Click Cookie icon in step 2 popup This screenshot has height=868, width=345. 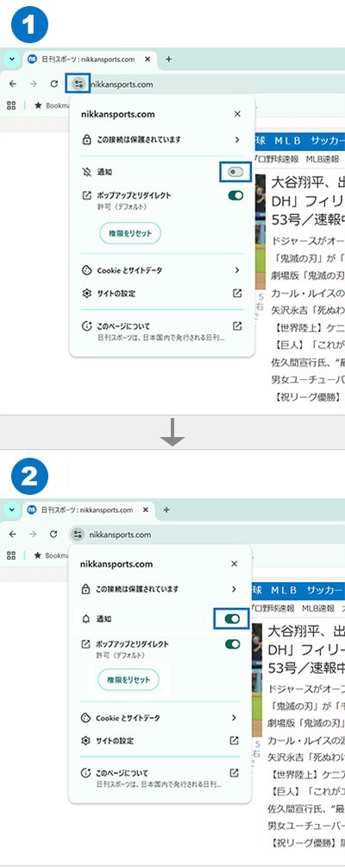pyautogui.click(x=85, y=718)
